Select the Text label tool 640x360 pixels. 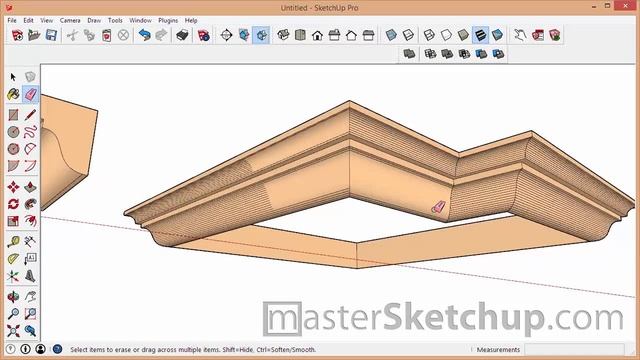click(30, 259)
